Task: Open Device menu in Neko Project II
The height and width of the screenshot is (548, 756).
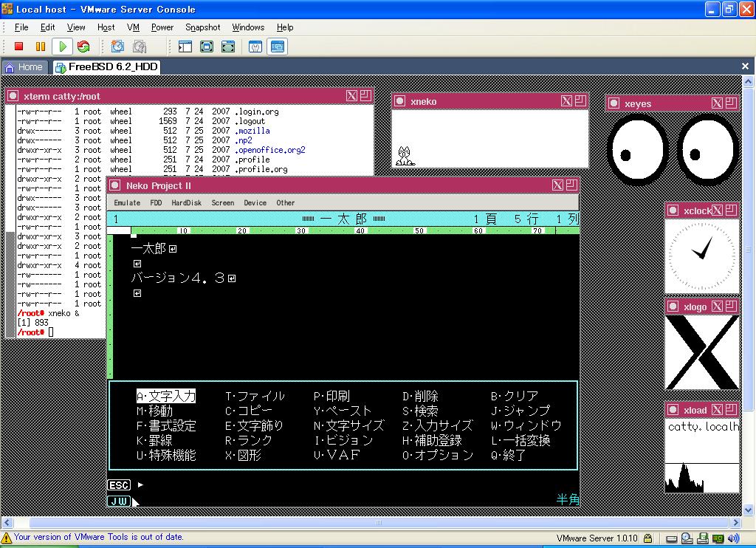Action: coord(255,202)
